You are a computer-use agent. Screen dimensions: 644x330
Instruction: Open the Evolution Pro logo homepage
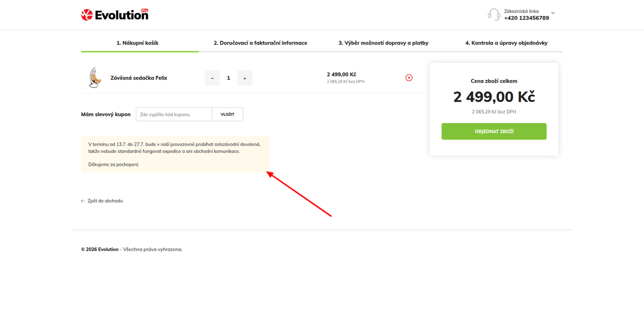pos(115,14)
